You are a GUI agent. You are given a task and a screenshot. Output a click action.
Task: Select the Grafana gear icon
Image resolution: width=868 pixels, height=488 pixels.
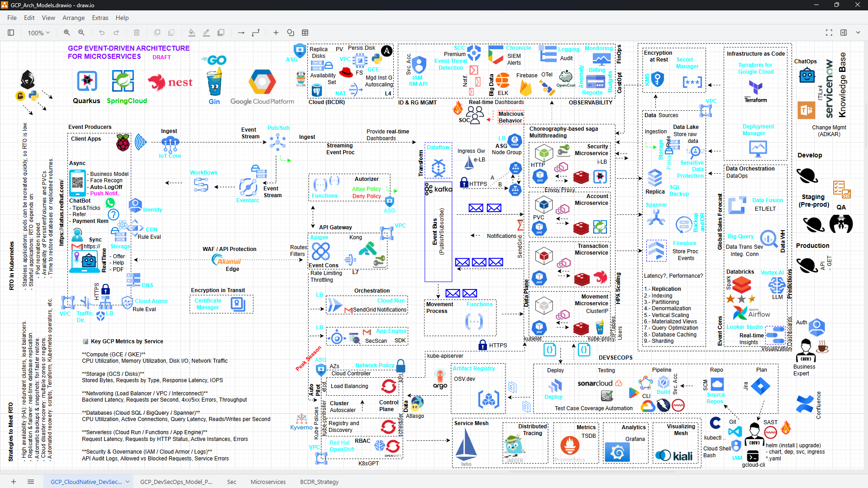pyautogui.click(x=618, y=452)
